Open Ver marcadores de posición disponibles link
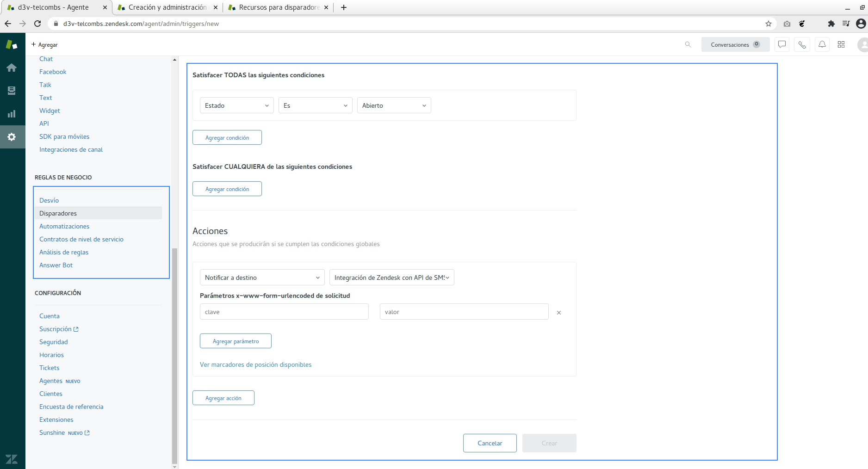The width and height of the screenshot is (868, 469). pyautogui.click(x=256, y=364)
